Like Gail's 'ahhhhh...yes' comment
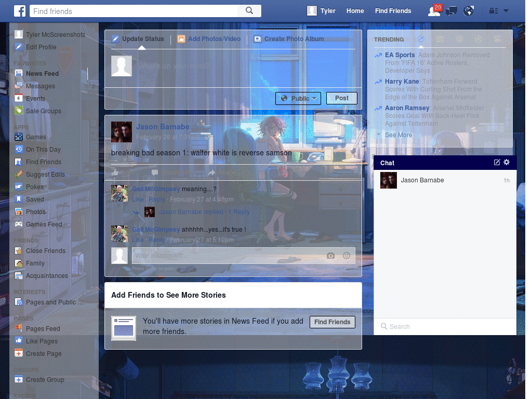The width and height of the screenshot is (532, 399). [x=138, y=240]
